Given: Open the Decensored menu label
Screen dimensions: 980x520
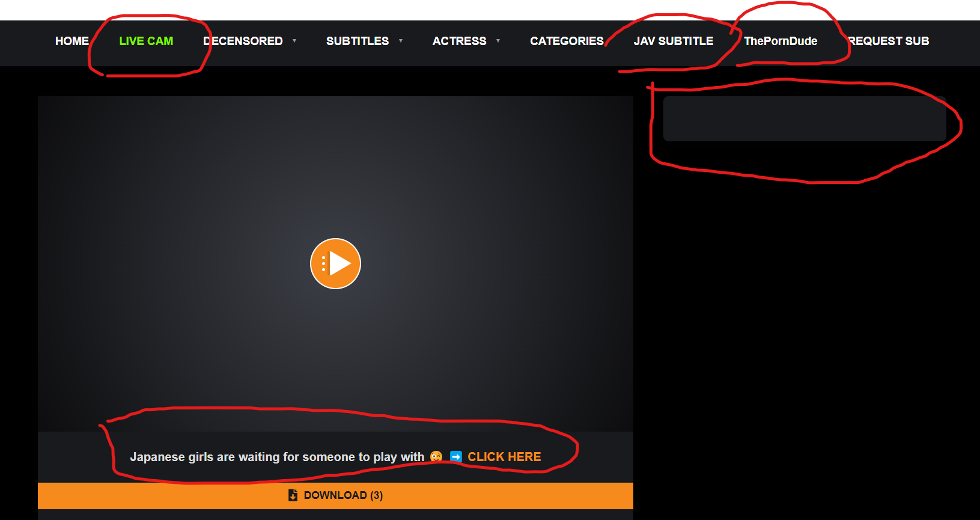Looking at the screenshot, I should point(243,41).
